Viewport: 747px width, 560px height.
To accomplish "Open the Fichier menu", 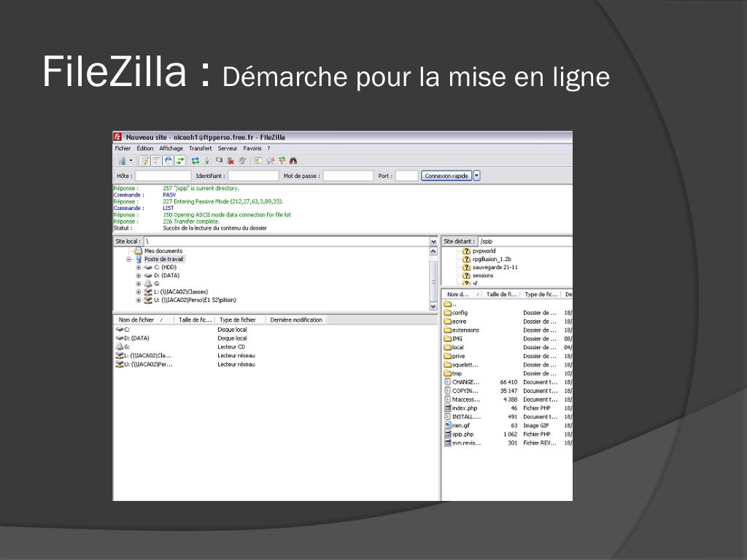I will [x=123, y=149].
